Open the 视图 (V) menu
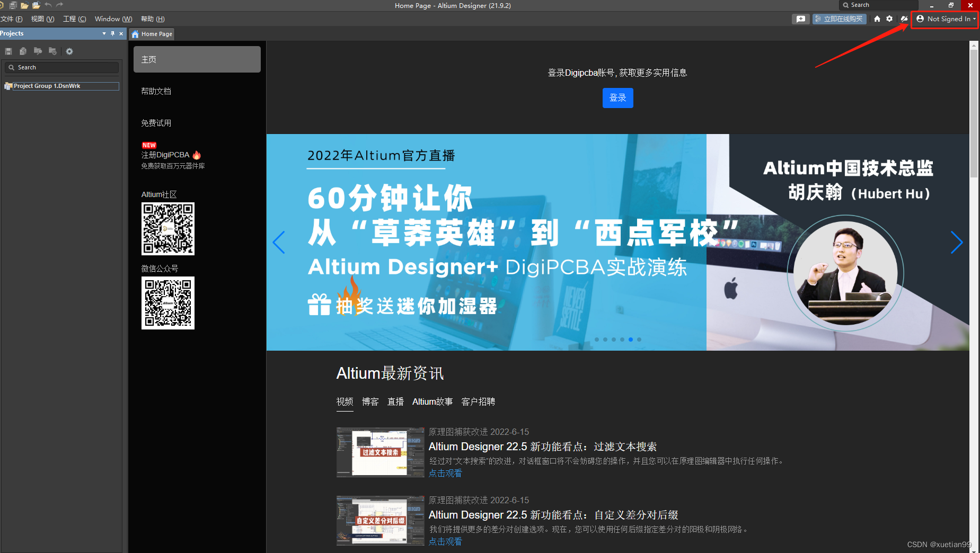This screenshot has width=980, height=553. coord(42,19)
